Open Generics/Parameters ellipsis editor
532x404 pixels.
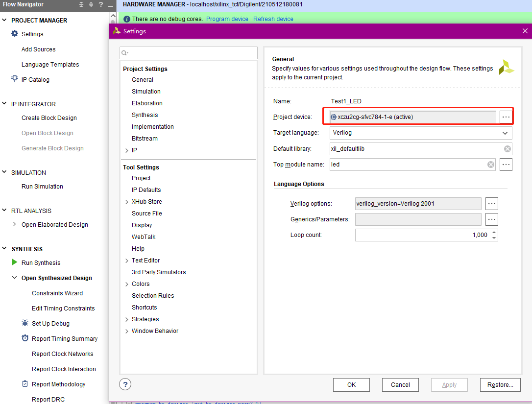(x=491, y=219)
